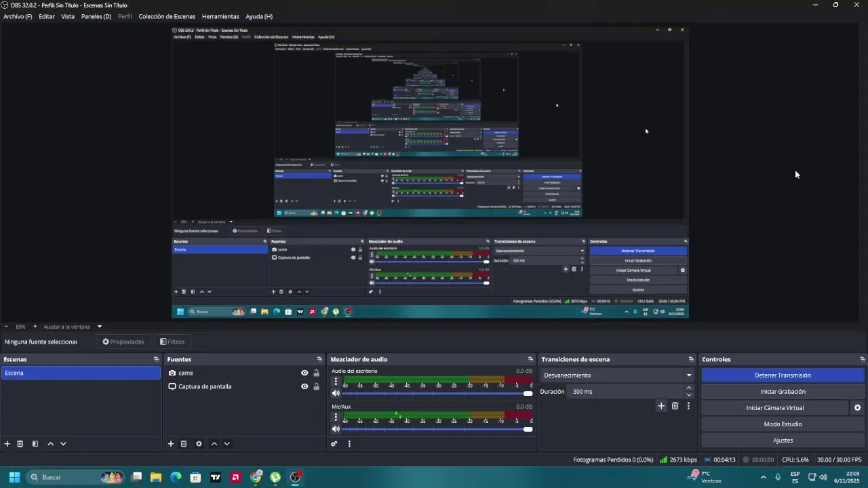Open File Explorer from taskbar
Image resolution: width=868 pixels, height=488 pixels.
[156, 477]
